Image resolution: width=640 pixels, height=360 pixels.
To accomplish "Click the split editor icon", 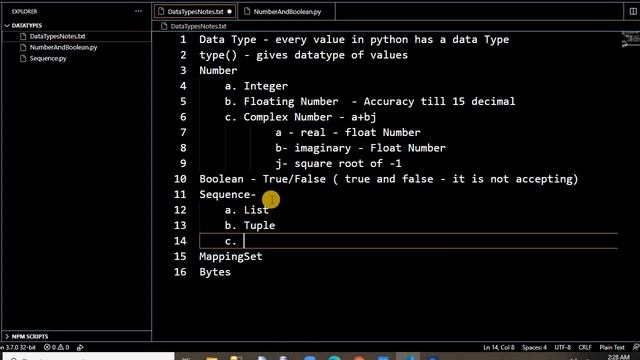I will tap(633, 11).
